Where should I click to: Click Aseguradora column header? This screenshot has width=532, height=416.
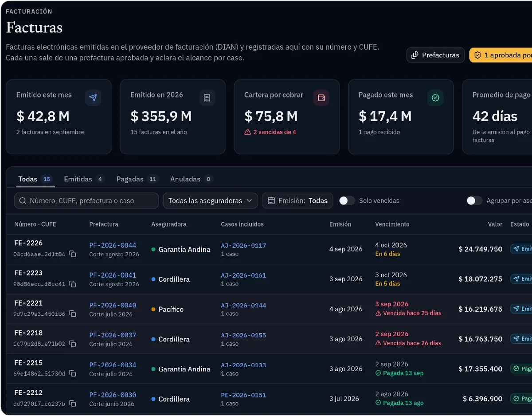point(169,224)
